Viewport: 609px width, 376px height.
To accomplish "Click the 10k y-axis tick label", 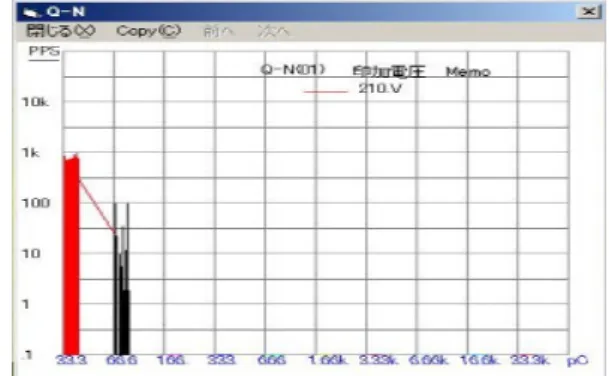I will click(35, 102).
